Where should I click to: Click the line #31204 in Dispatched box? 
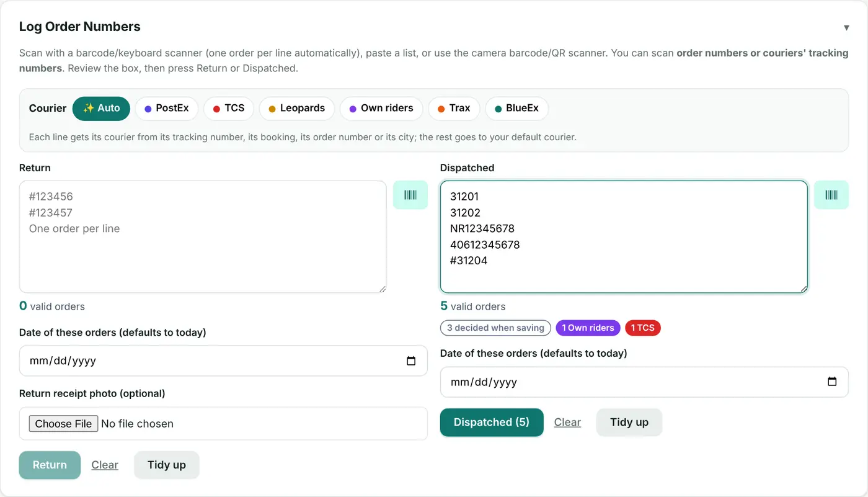(469, 261)
